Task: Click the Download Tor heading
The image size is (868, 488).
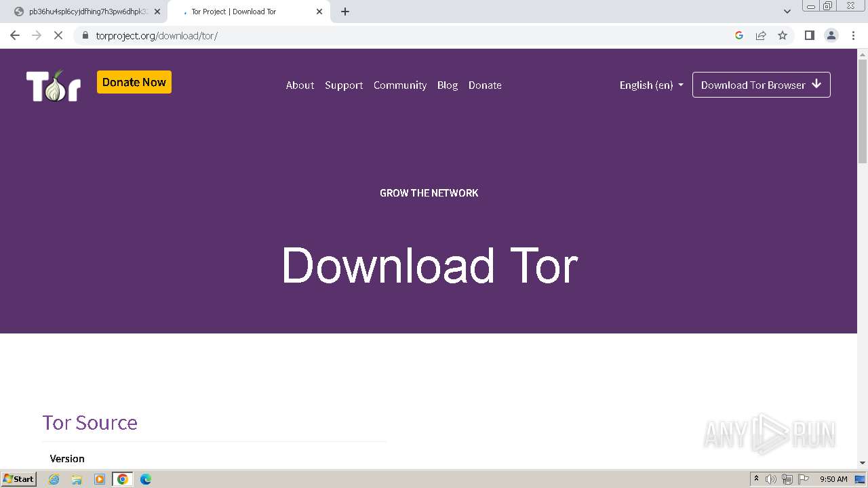Action: pyautogui.click(x=429, y=265)
